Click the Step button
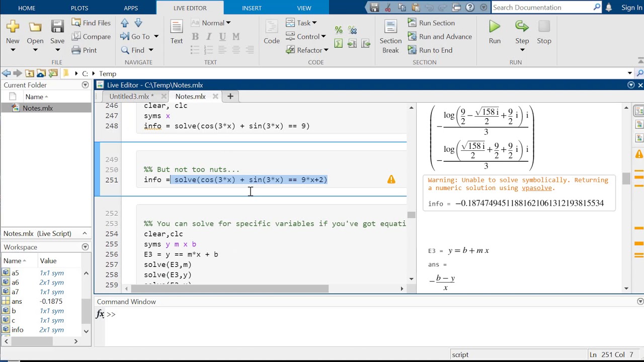644x362 pixels. (x=522, y=32)
